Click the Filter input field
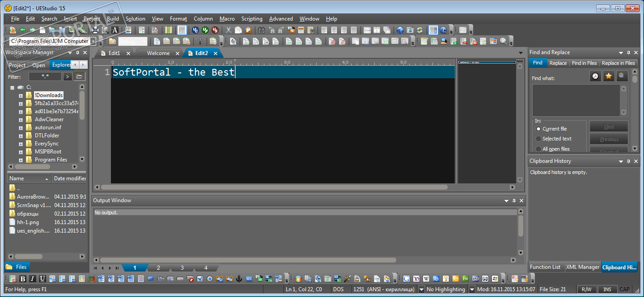 [45, 76]
